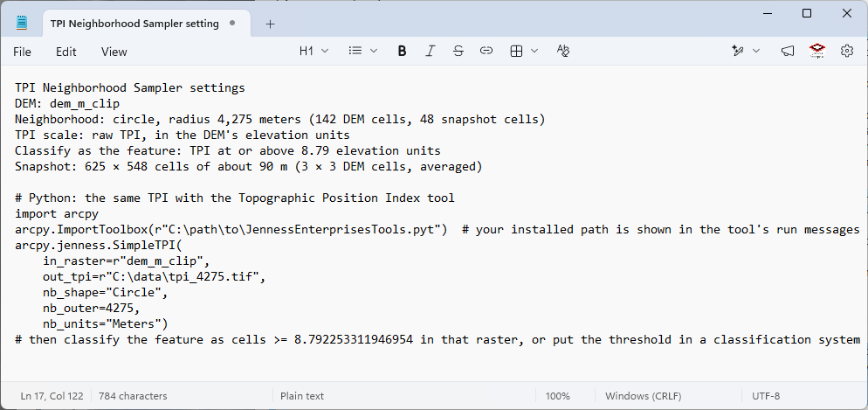
Task: Minimize the Notepad window
Action: (x=767, y=13)
